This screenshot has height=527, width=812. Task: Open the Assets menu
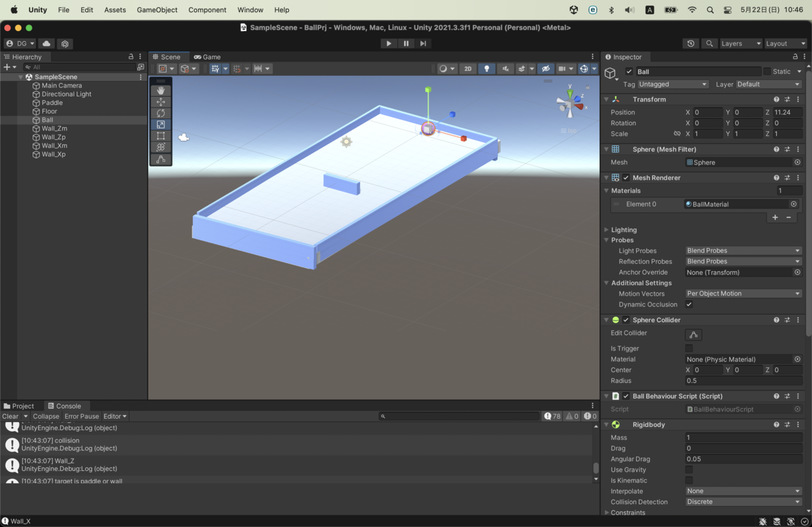115,10
